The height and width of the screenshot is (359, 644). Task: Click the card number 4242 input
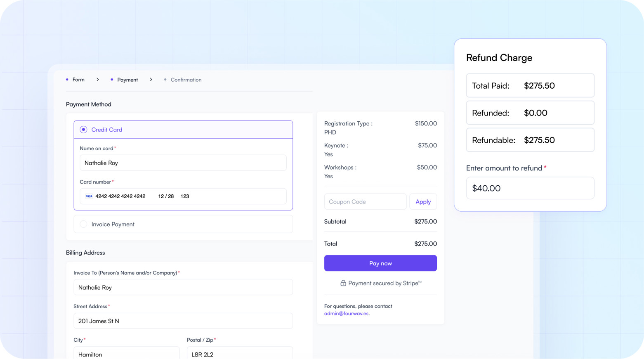coord(120,196)
